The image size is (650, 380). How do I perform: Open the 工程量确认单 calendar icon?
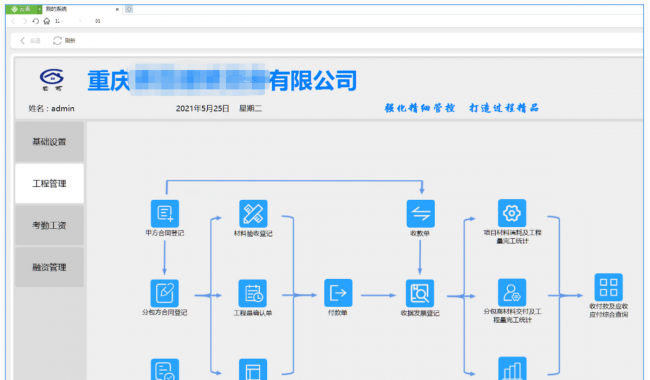[252, 293]
